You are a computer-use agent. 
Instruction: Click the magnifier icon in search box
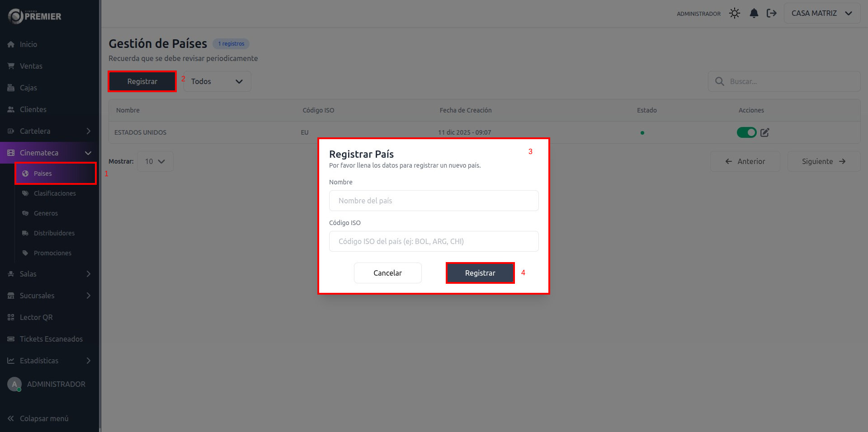click(x=719, y=81)
